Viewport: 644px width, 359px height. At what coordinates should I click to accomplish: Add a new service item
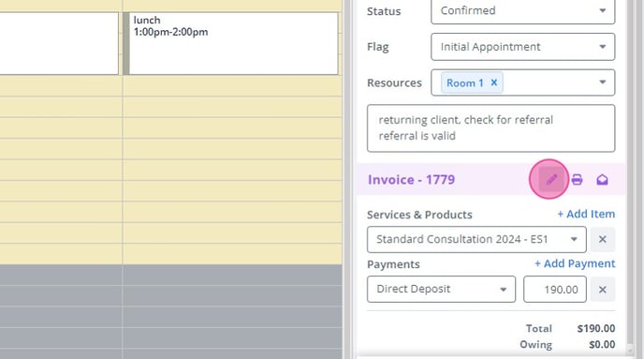coord(586,214)
